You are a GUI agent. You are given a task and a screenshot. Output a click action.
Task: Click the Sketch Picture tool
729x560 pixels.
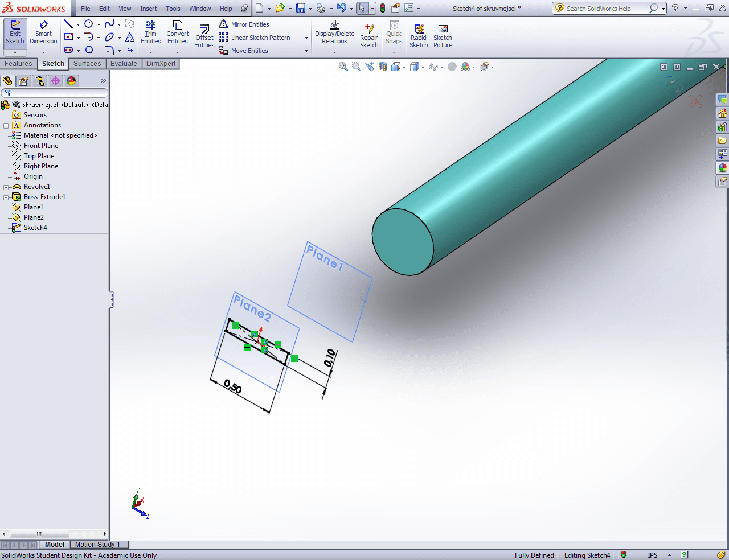443,35
